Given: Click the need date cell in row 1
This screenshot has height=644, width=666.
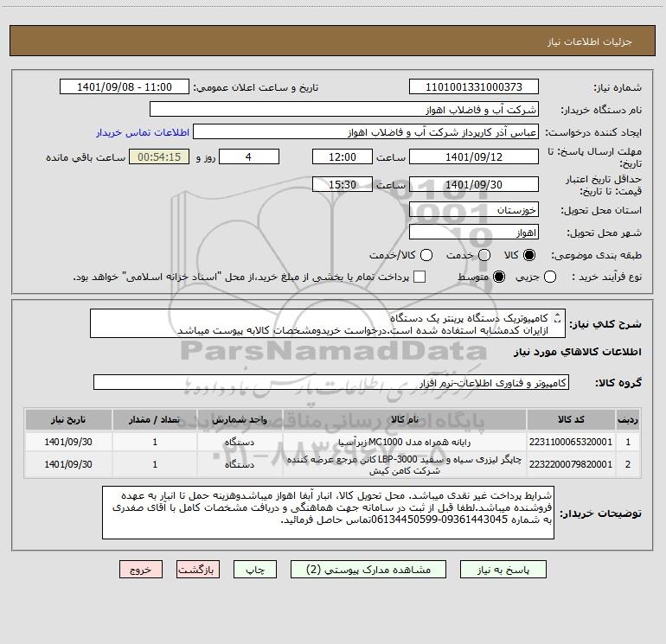Looking at the screenshot, I should [68, 442].
